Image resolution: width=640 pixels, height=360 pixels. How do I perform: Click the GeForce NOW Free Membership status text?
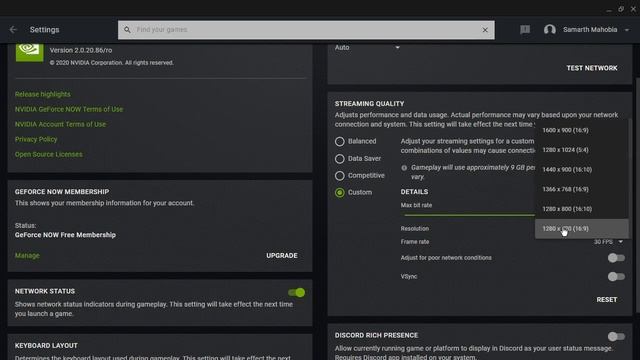click(x=65, y=235)
